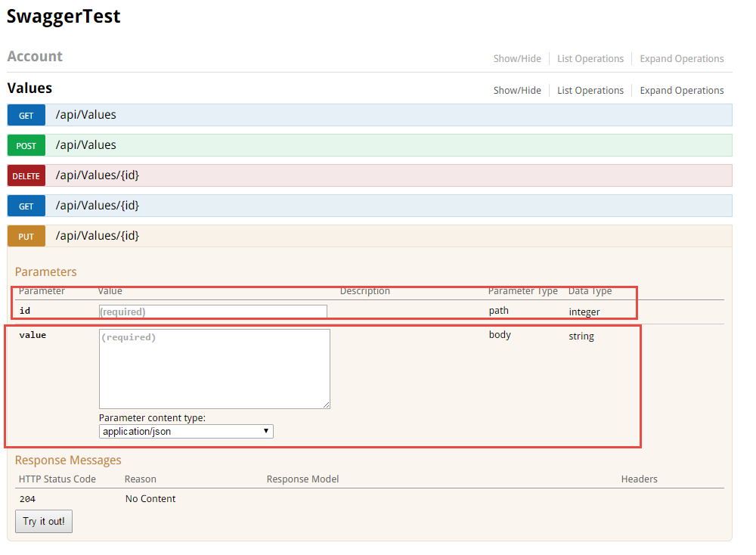This screenshot has width=756, height=555.
Task: Click List Operations for Values
Action: point(590,91)
